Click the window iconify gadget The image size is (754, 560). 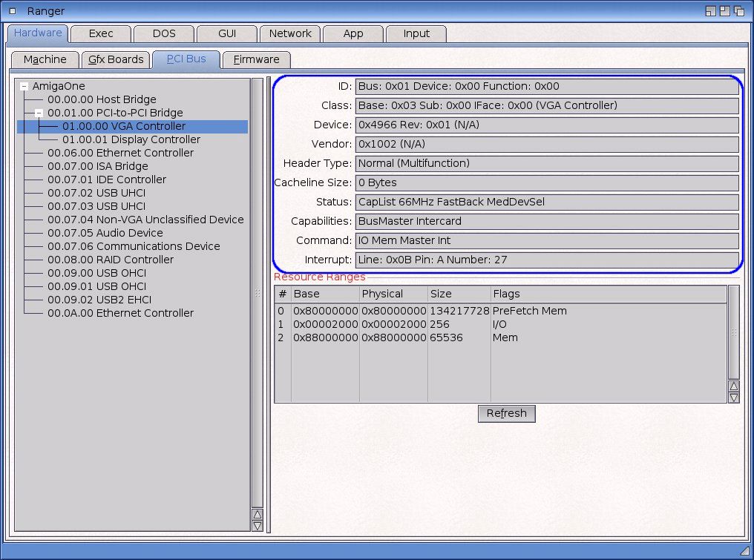pos(711,11)
